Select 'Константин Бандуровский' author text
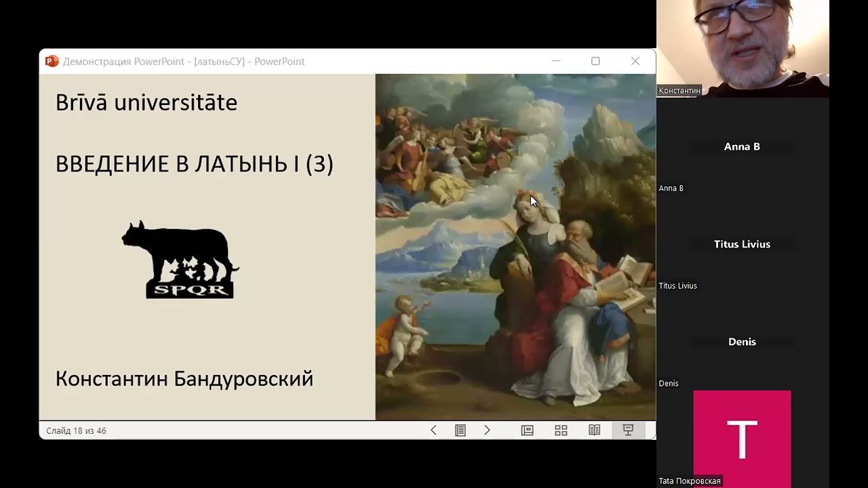Screen dimensions: 868x488 click(x=184, y=378)
